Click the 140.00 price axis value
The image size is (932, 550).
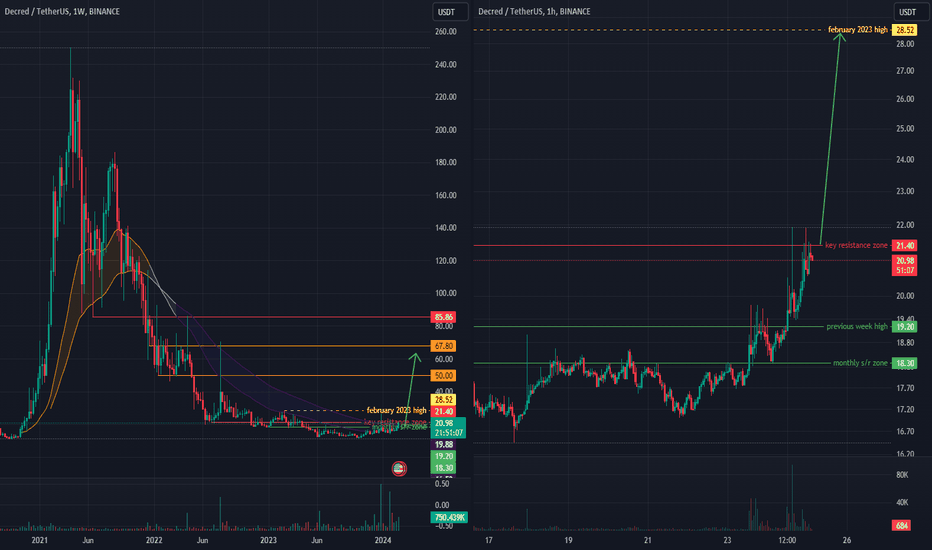(446, 228)
